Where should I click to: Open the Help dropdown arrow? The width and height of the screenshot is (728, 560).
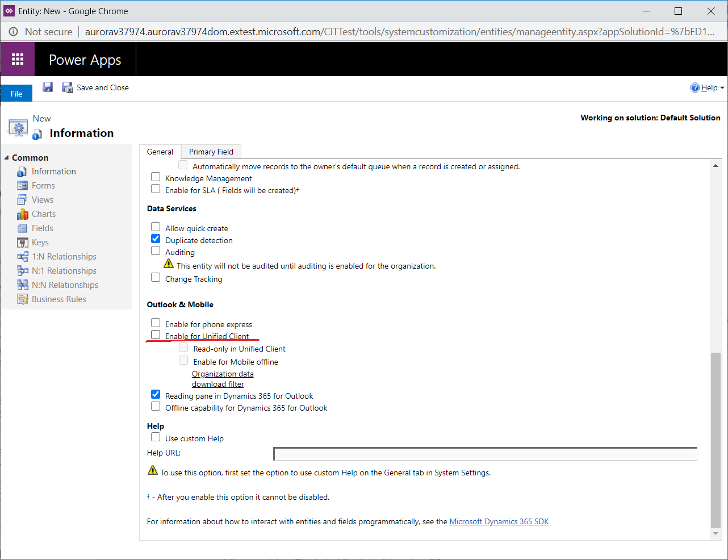tap(722, 88)
